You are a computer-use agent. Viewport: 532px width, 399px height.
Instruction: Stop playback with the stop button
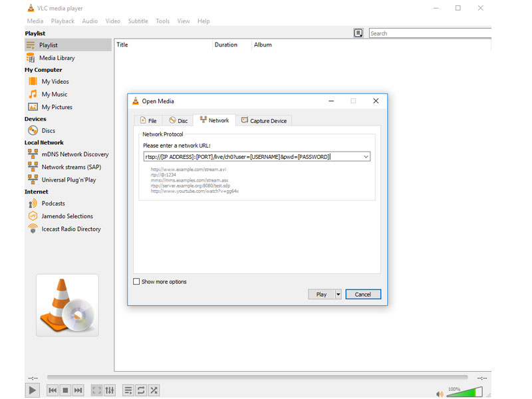65,390
